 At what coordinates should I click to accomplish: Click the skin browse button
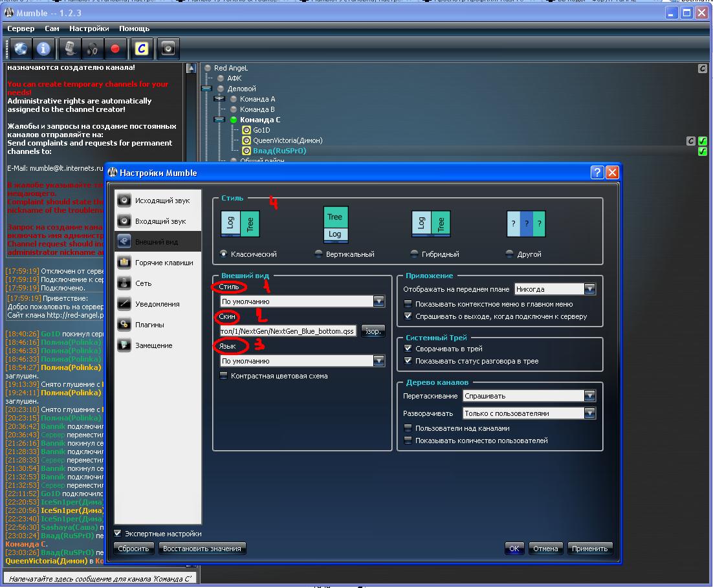(373, 331)
